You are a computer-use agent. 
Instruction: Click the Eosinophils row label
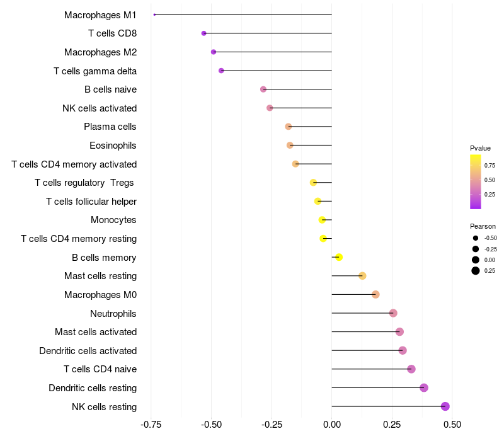coord(113,146)
